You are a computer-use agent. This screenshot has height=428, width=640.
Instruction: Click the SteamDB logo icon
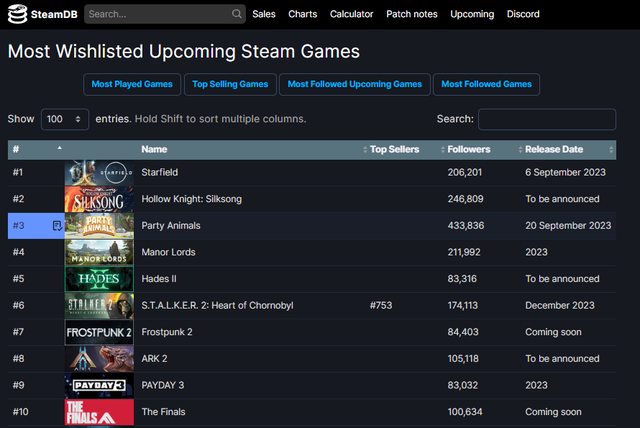[x=17, y=14]
